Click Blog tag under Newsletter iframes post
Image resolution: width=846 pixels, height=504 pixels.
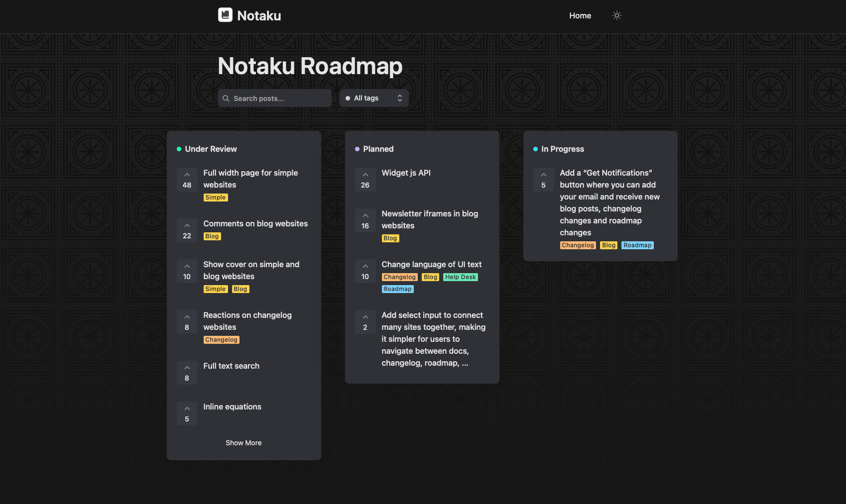[x=390, y=238]
